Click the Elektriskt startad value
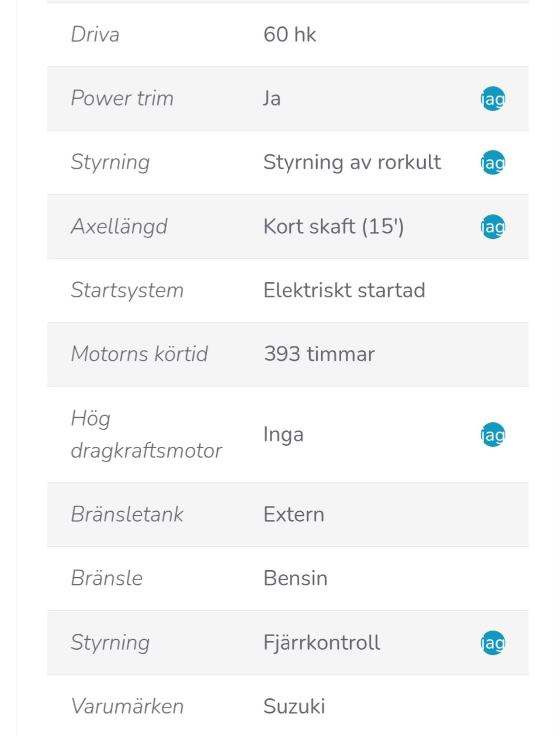This screenshot has height=736, width=560. pyautogui.click(x=344, y=290)
